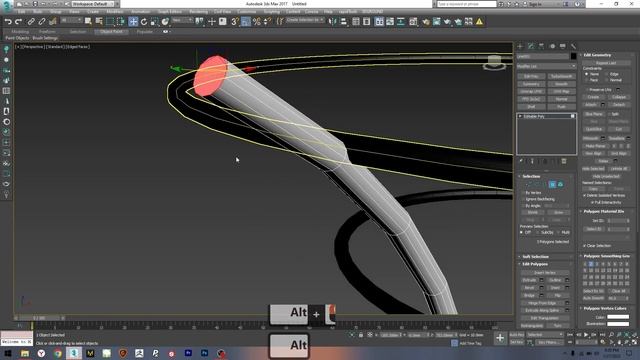Viewport: 640px width, 360px height.
Task: Toggle the Delete Isolated Vertices checkbox
Action: coord(585,196)
